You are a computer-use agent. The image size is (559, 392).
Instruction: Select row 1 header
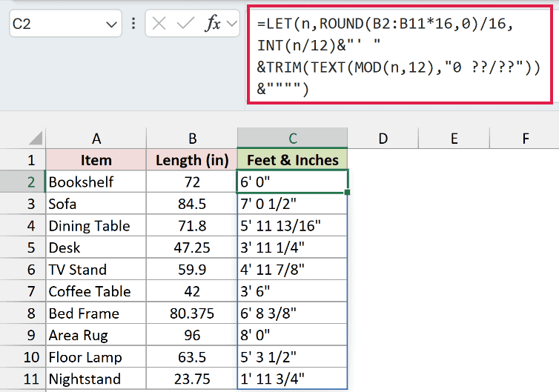point(23,160)
